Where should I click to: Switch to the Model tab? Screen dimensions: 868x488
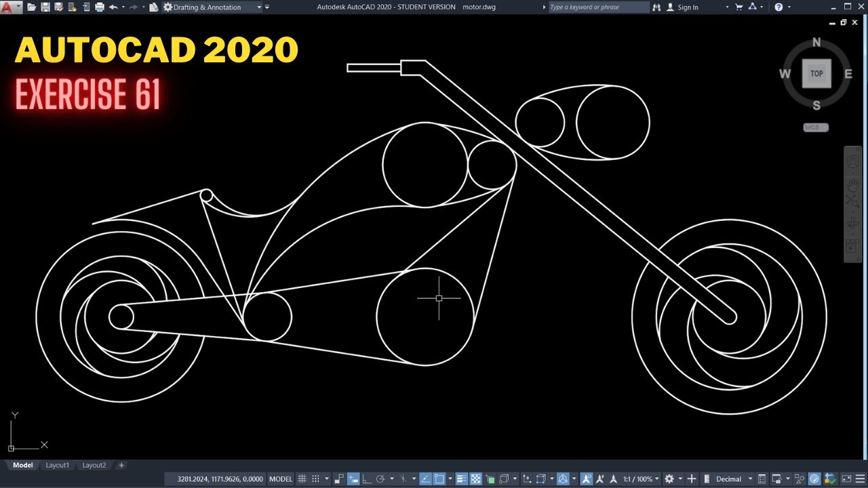pos(22,465)
